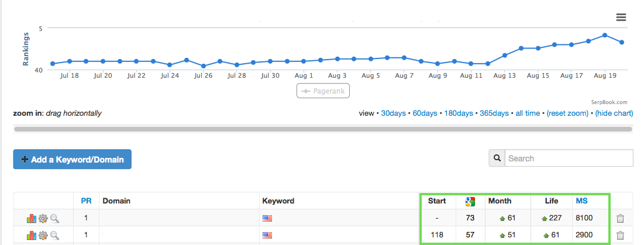
Task: Sort table by the MS column
Action: pyautogui.click(x=581, y=201)
